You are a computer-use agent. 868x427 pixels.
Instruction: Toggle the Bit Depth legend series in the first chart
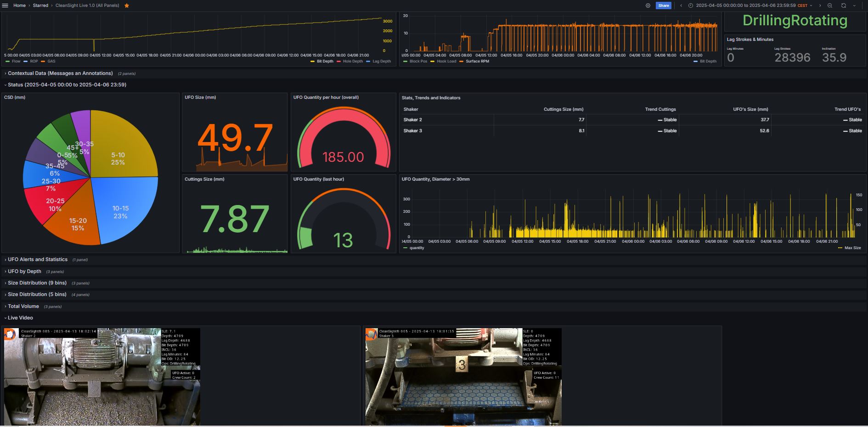325,61
